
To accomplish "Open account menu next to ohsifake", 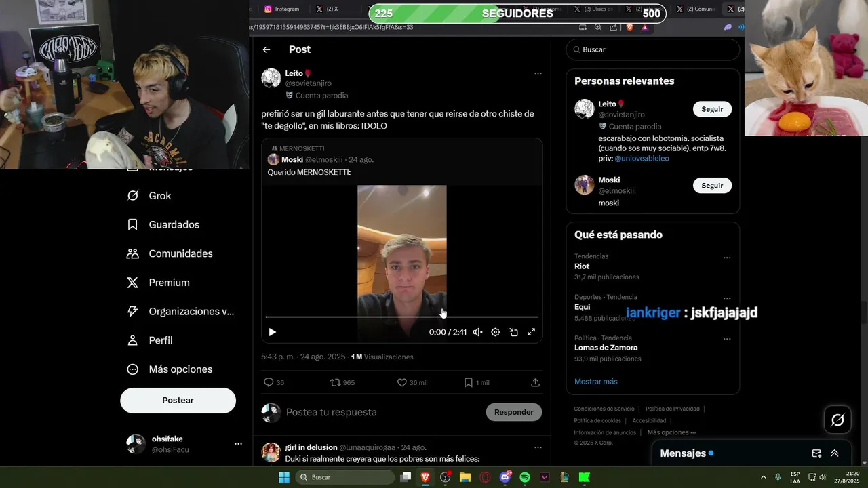I will pos(238,444).
